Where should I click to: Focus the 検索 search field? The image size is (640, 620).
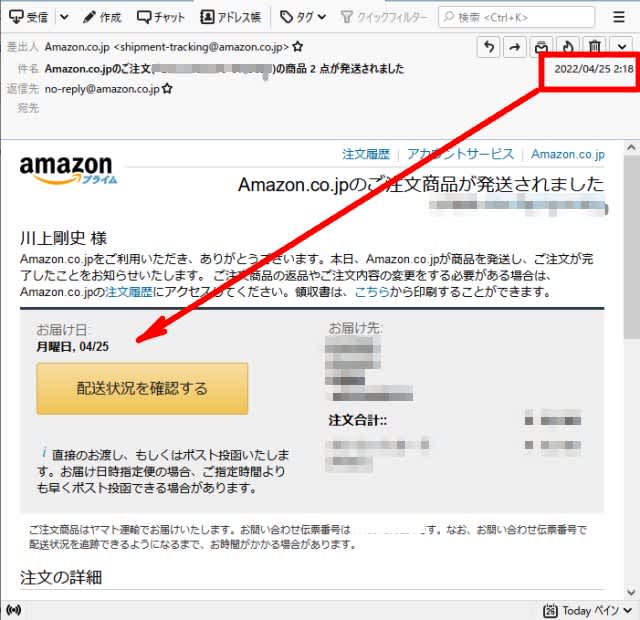516,17
